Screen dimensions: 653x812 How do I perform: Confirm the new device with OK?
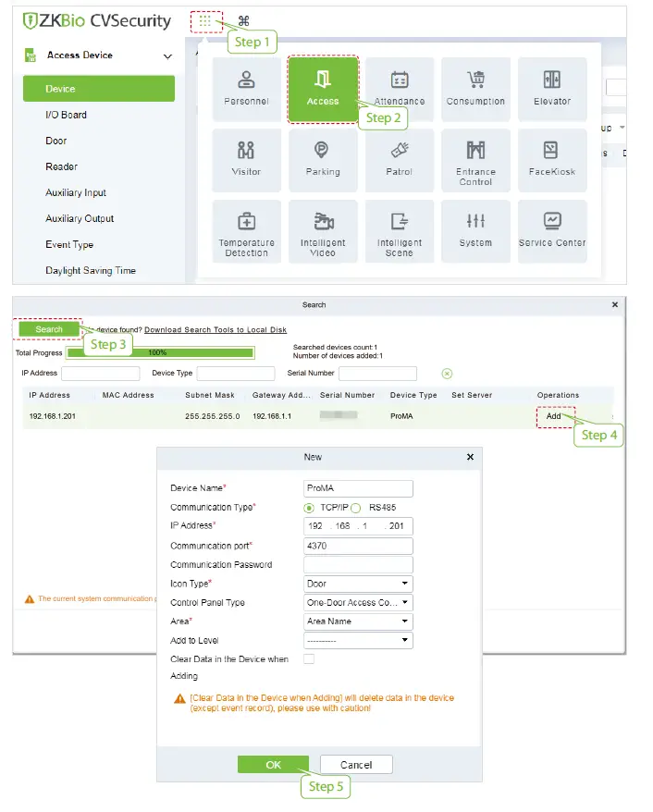(273, 764)
